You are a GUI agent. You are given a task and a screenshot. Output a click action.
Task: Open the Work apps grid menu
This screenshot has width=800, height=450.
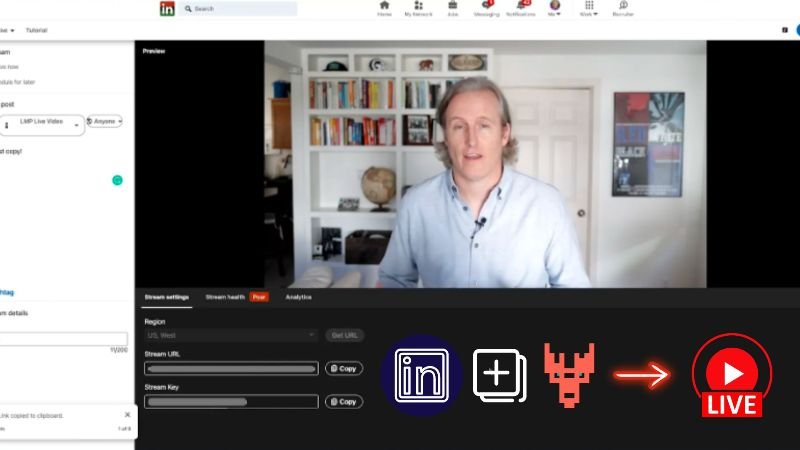589,9
